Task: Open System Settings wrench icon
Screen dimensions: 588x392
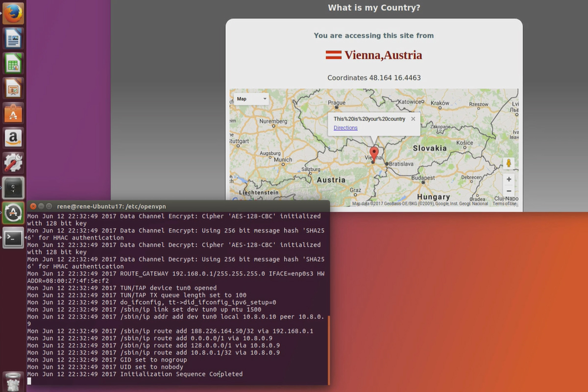Action: (13, 163)
